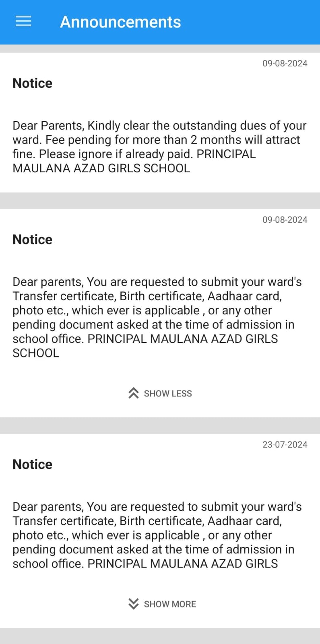Expand the 23-07-2024 notice with SHOW MORE

[170, 604]
